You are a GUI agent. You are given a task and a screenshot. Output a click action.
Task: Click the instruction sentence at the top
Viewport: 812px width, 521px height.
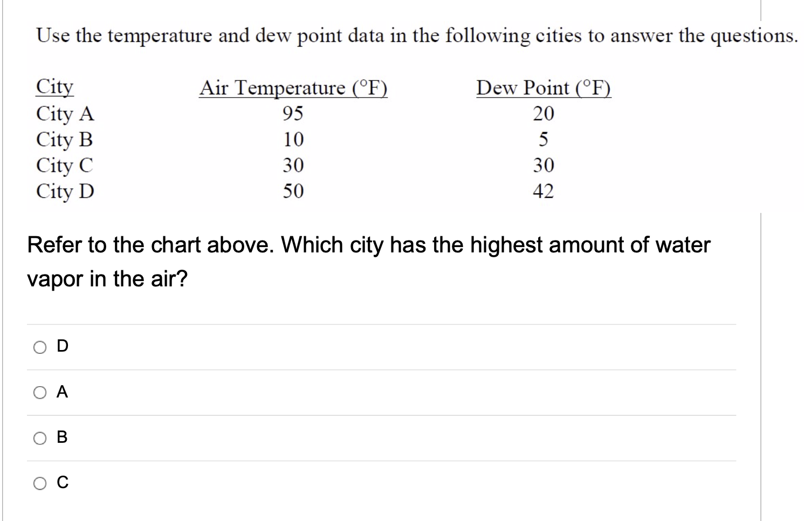[x=415, y=36]
